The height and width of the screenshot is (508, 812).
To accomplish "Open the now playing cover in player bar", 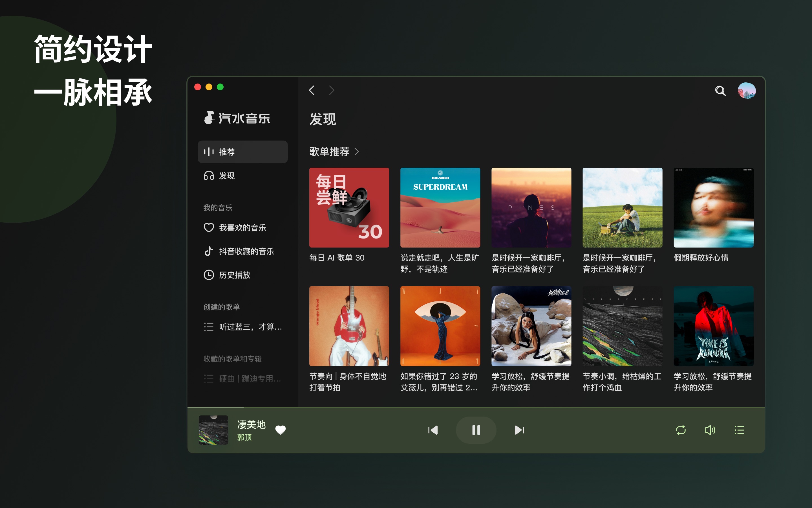I will pos(213,430).
